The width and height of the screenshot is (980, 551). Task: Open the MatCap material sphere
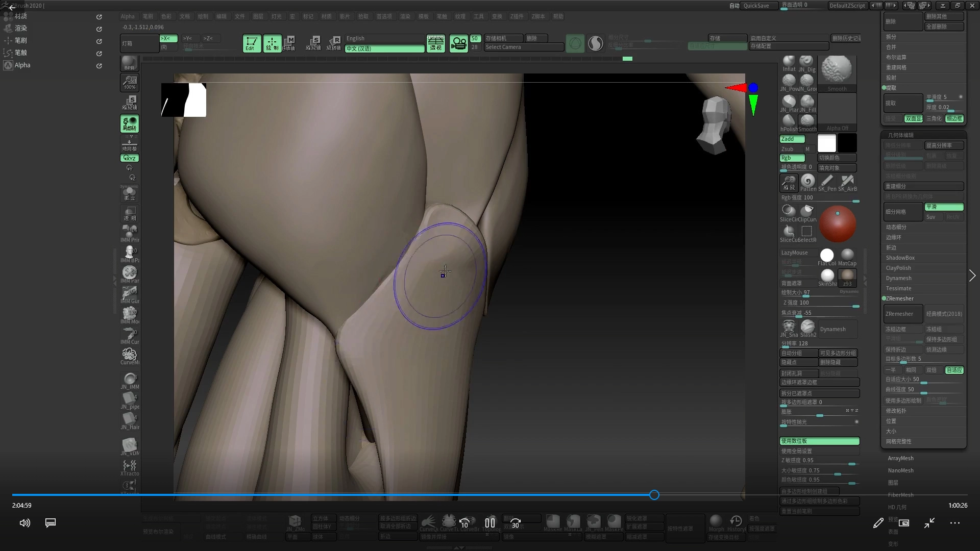tap(847, 256)
